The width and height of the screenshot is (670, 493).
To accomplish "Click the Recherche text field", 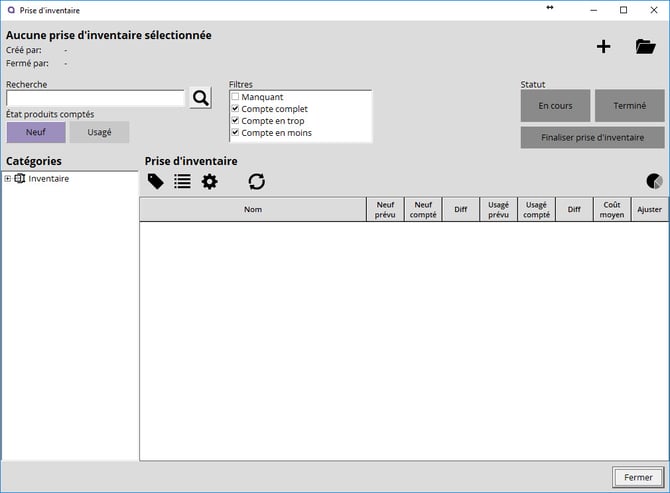I will click(x=95, y=98).
